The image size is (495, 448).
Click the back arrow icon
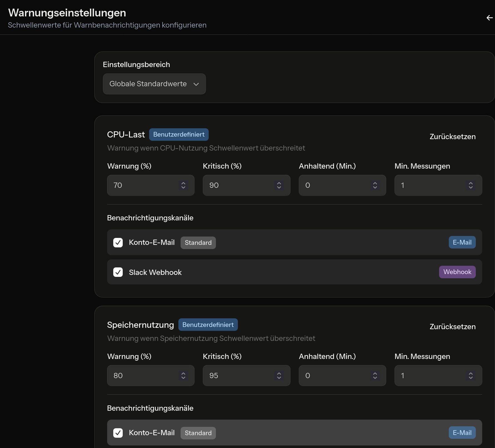tap(489, 18)
